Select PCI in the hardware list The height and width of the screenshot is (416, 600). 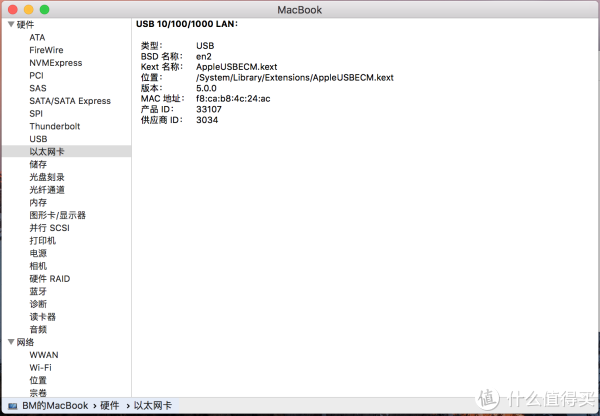tap(36, 75)
